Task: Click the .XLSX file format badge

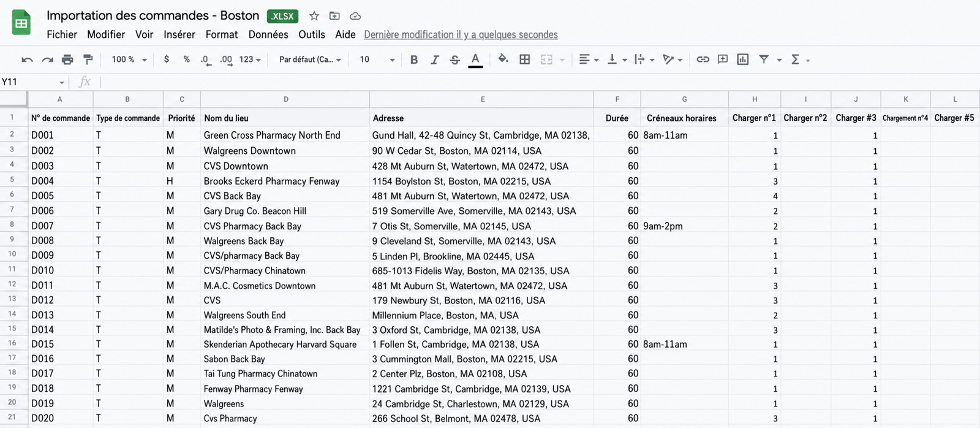Action: [282, 16]
